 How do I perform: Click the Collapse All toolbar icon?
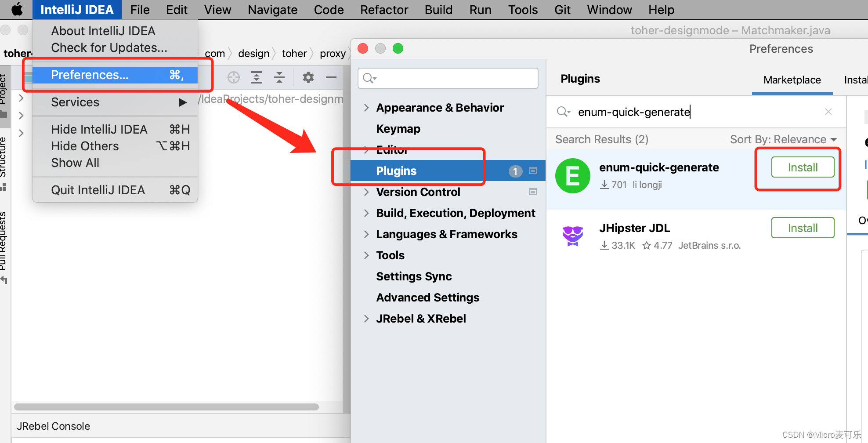click(279, 77)
